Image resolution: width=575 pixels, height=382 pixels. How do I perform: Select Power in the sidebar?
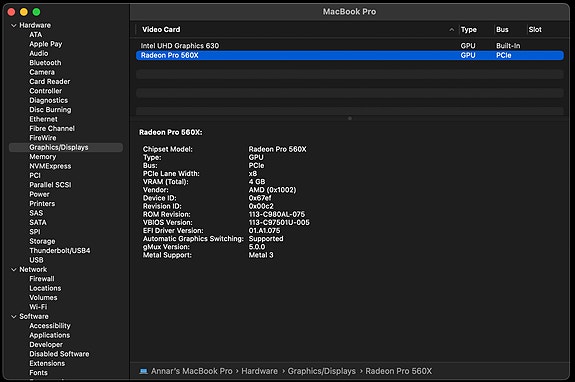[39, 194]
